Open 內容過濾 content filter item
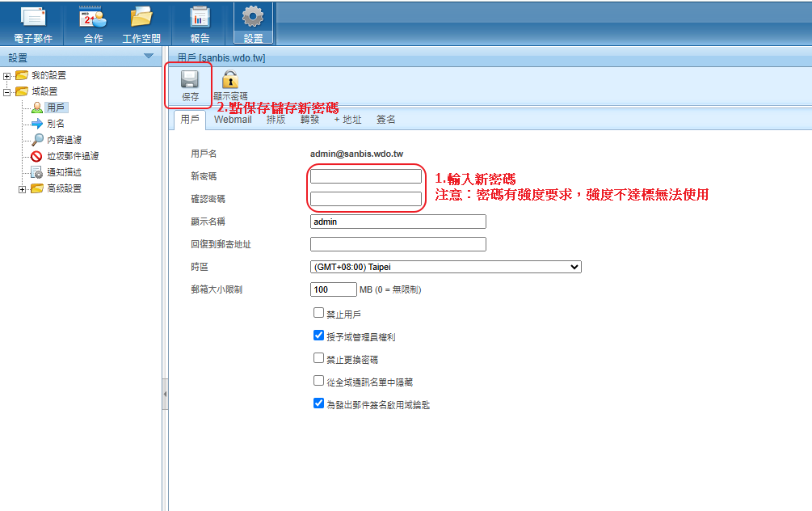812x511 pixels. tap(64, 140)
